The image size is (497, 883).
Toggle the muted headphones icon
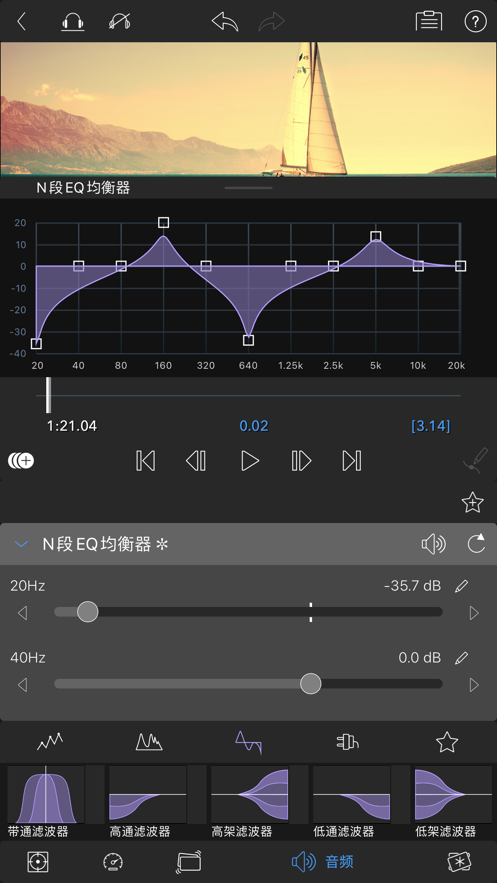(120, 22)
